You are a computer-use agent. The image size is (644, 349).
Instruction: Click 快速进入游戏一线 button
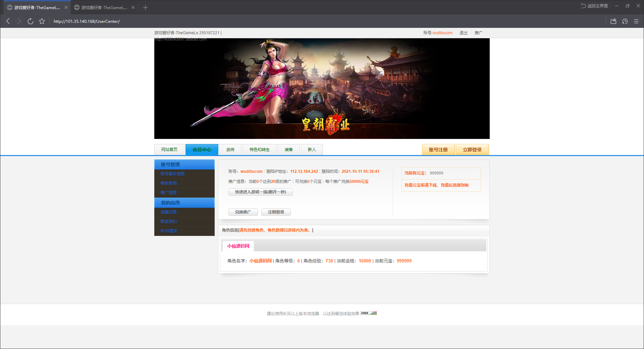coord(261,192)
